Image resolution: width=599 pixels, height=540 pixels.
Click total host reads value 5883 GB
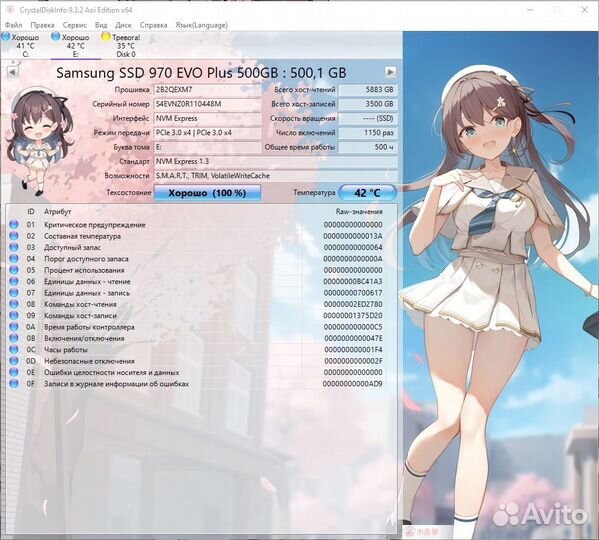(x=368, y=90)
